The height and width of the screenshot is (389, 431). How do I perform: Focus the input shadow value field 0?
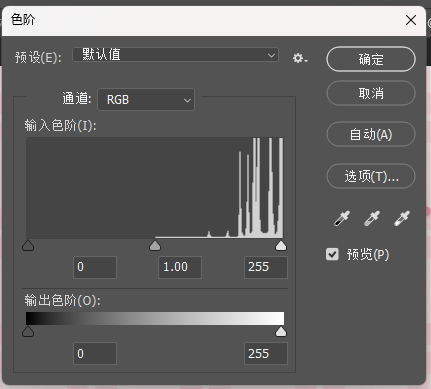pyautogui.click(x=95, y=267)
